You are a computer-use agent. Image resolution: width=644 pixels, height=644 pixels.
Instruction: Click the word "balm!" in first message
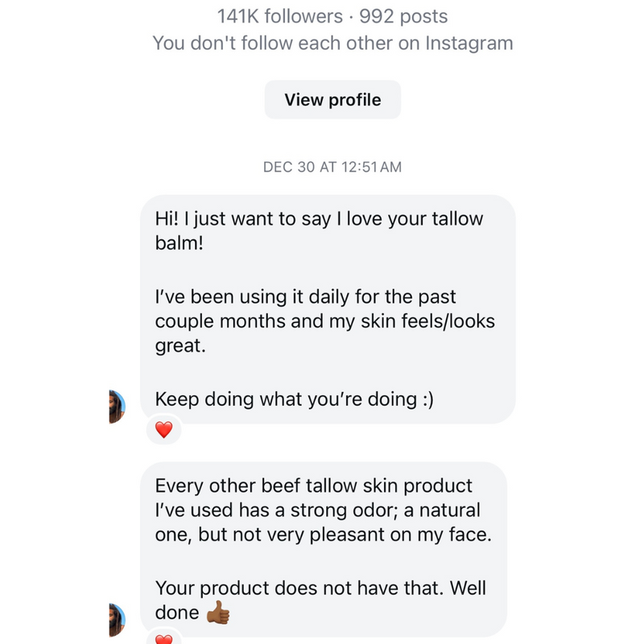[180, 242]
